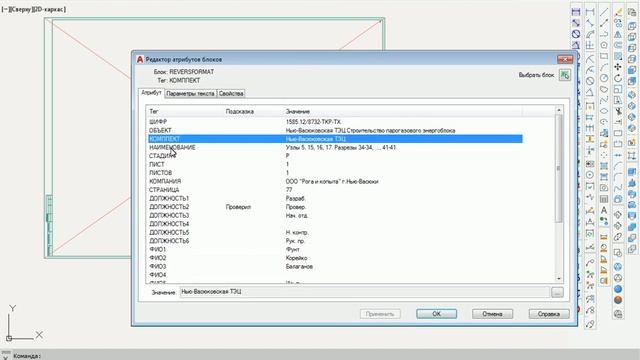The height and width of the screenshot is (360, 640).
Task: Select the Table draw tool
Action: 604,199
